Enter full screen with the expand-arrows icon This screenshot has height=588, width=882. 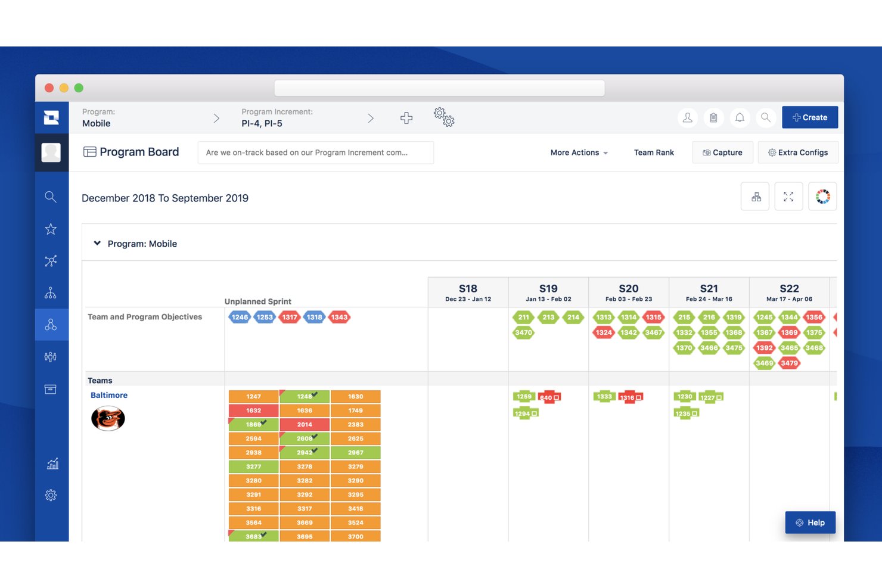pos(788,197)
